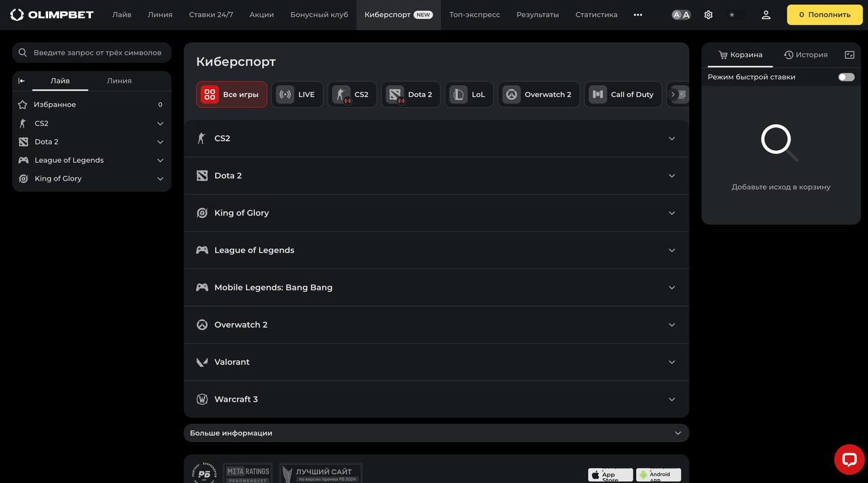Expand League of Legends section chevron in main list
Viewport: 868px width, 483px height.
pos(672,250)
